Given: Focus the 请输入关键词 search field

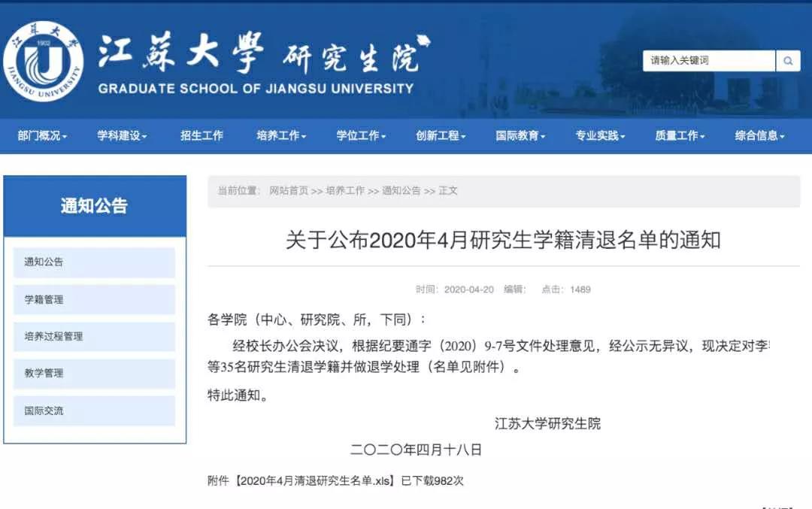Looking at the screenshot, I should 709,61.
